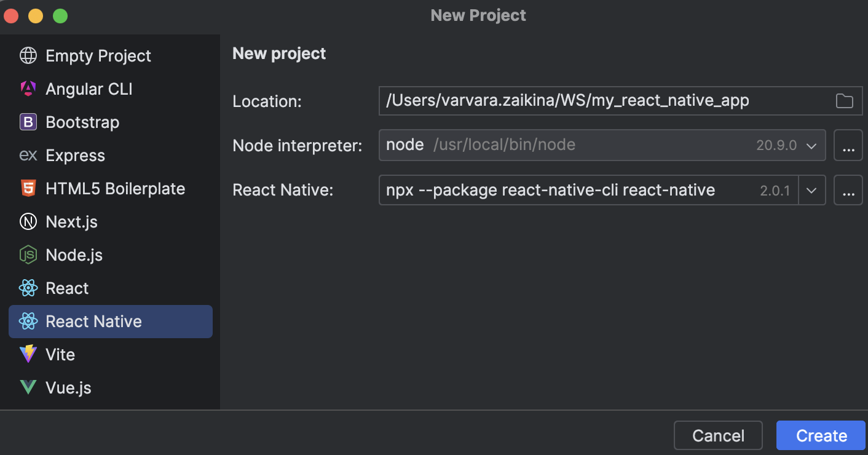Image resolution: width=868 pixels, height=455 pixels.
Task: Expand the React Native CLI version dropdown
Action: 813,190
